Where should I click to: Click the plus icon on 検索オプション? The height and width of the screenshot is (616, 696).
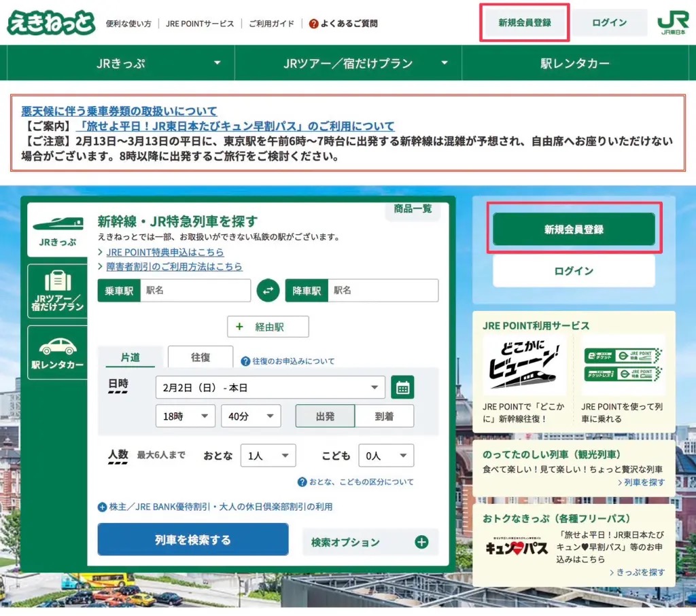(421, 542)
